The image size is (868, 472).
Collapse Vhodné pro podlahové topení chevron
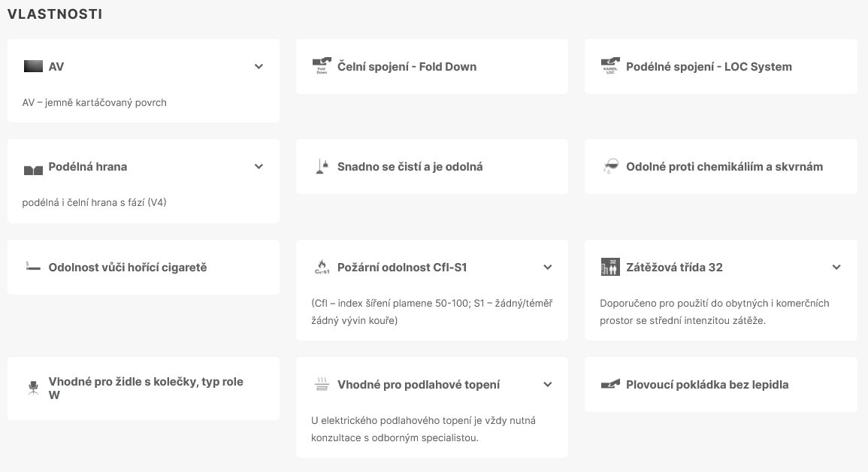pyautogui.click(x=547, y=385)
